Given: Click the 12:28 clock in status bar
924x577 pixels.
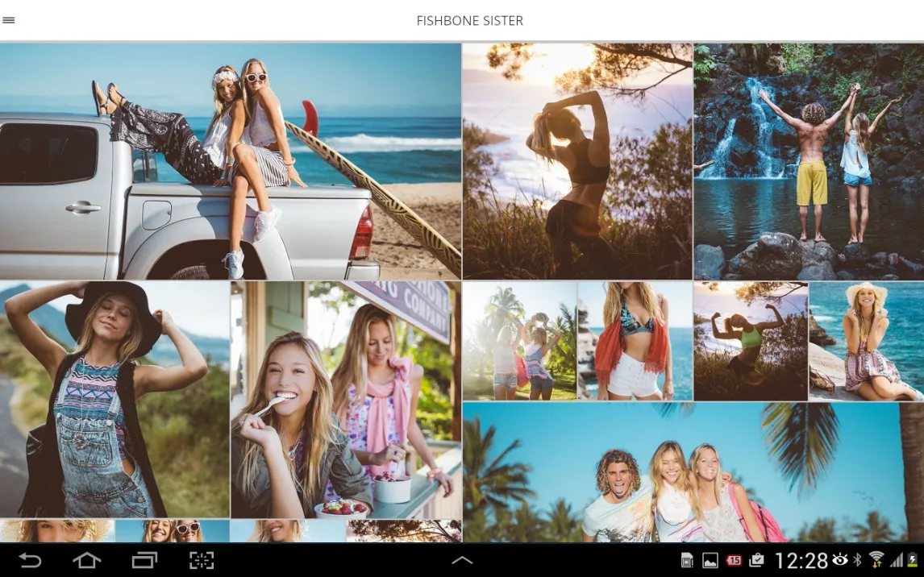Looking at the screenshot, I should click(x=801, y=560).
